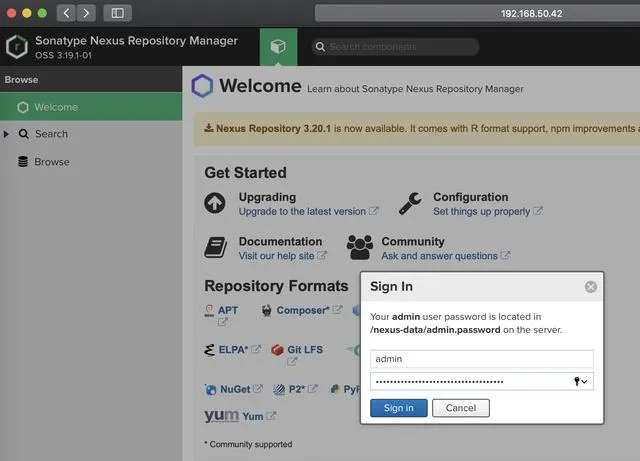Open Set things up properly link
This screenshot has height=461, width=640.
[482, 212]
